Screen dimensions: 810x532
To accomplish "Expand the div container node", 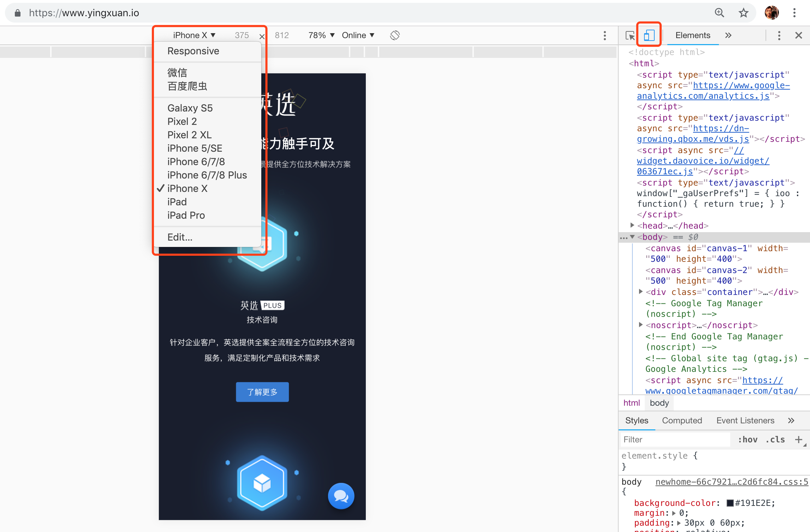I will (x=641, y=291).
